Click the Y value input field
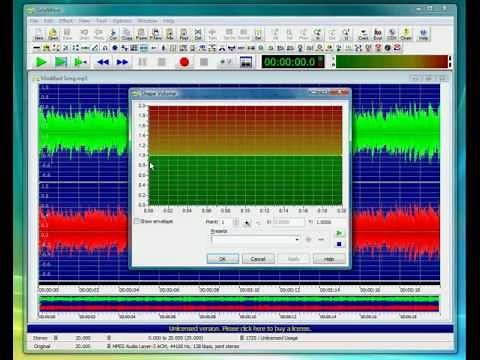480x360 pixels. coord(330,222)
